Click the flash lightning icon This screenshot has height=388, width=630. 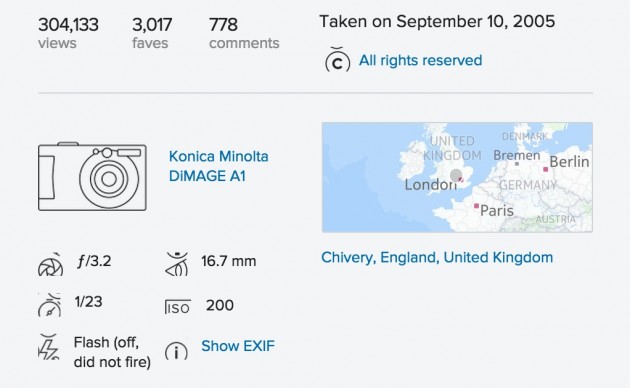click(49, 347)
